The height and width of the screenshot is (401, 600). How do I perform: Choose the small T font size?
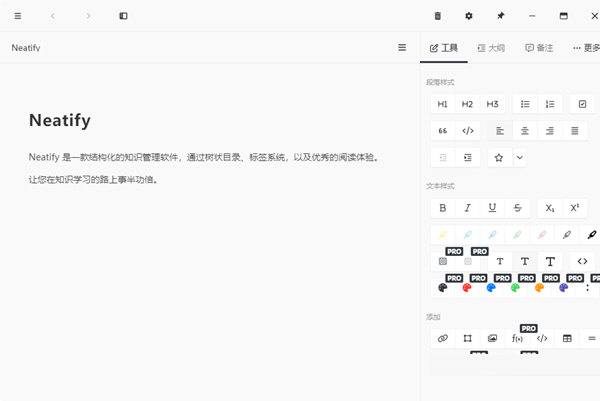pyautogui.click(x=500, y=261)
